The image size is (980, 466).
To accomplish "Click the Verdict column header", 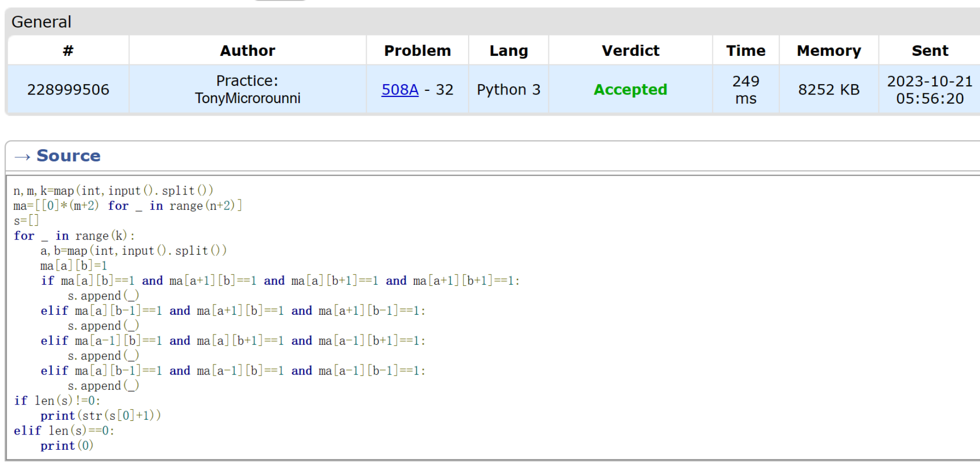I will 630,50.
